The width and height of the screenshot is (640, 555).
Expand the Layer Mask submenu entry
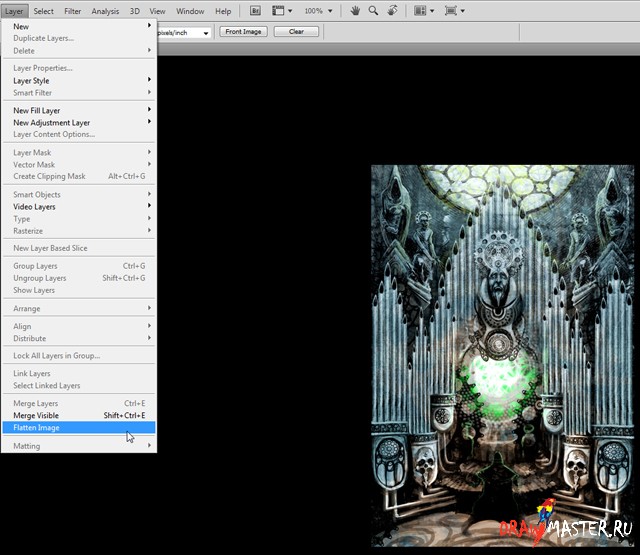(x=79, y=153)
